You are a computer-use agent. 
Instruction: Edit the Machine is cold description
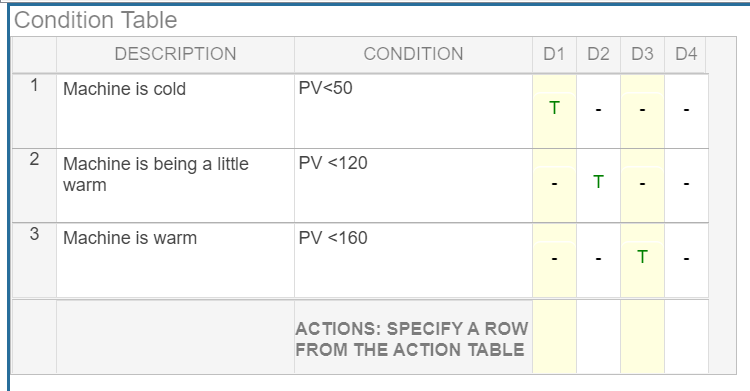pyautogui.click(x=175, y=111)
